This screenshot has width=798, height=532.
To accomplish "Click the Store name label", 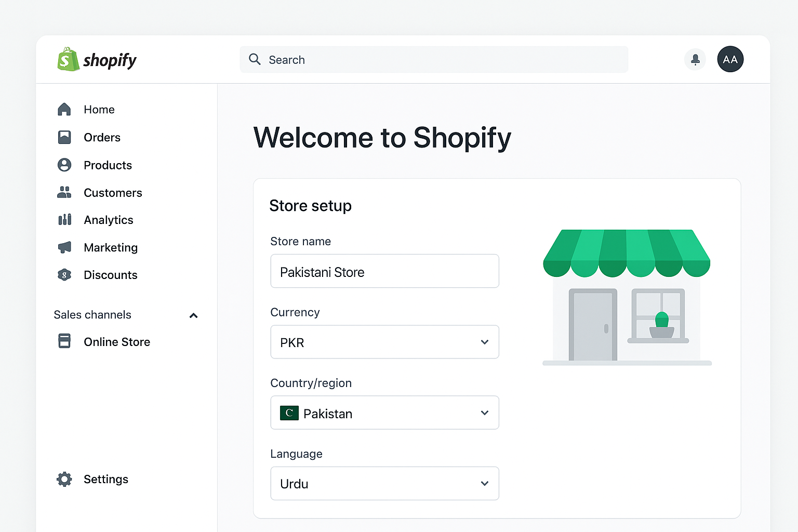I will point(301,241).
